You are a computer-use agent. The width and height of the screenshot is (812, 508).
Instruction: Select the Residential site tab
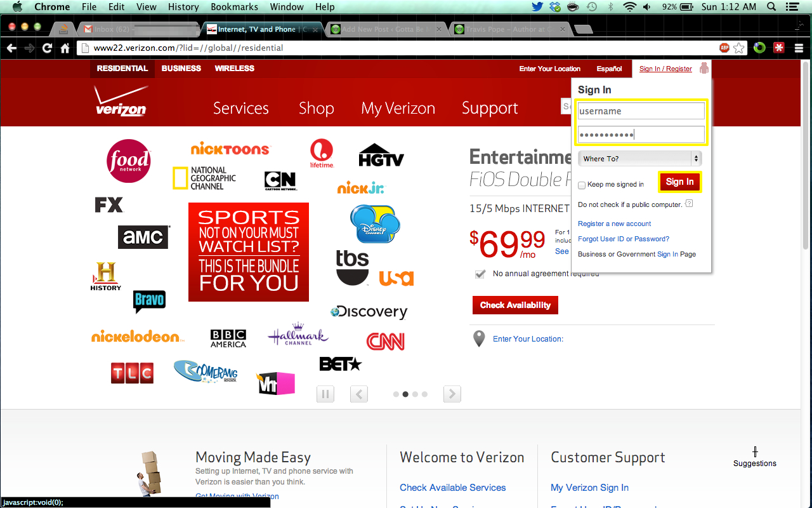122,69
